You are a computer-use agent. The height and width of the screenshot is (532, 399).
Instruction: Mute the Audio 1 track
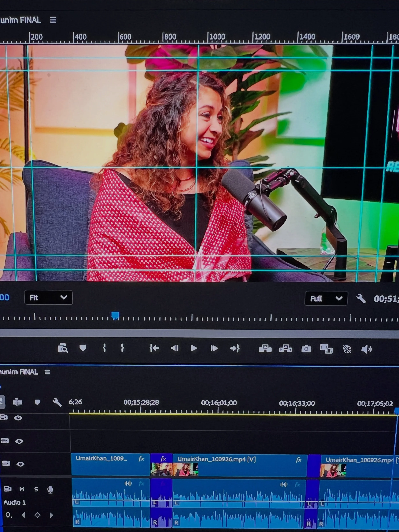tap(22, 489)
